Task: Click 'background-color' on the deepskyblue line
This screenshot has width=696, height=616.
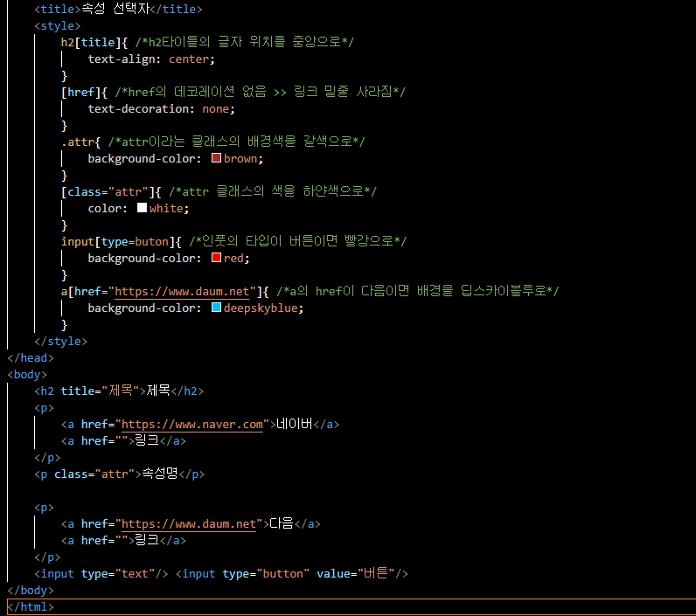Action: coord(142,308)
